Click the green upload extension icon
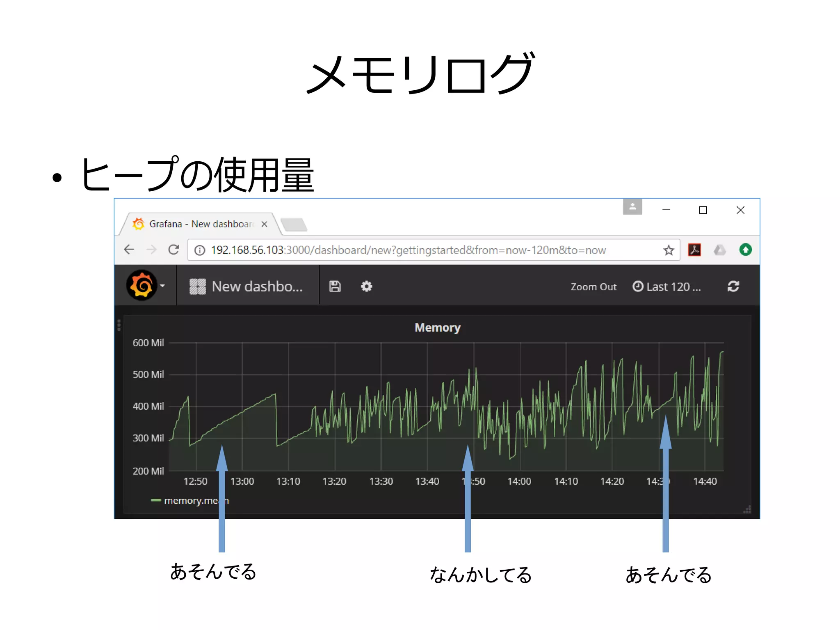 coord(745,250)
